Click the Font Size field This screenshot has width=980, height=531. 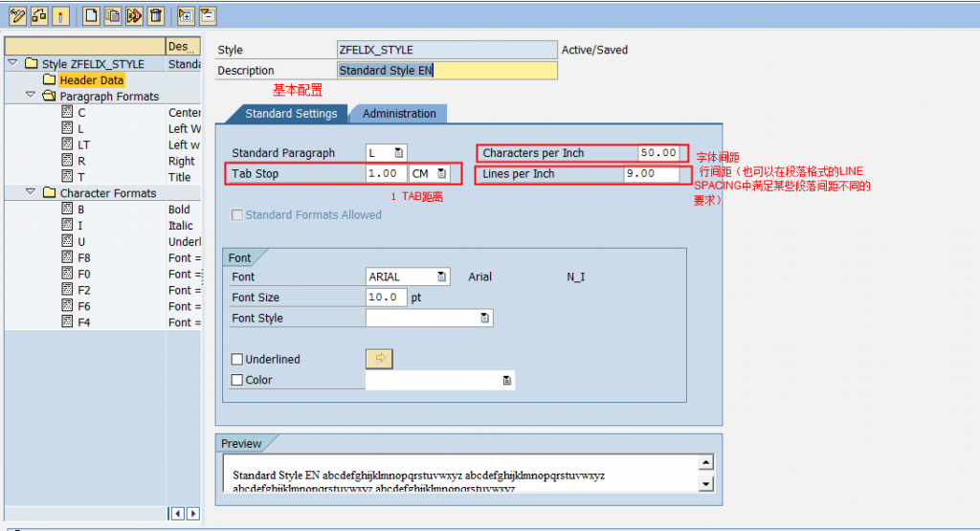point(387,298)
